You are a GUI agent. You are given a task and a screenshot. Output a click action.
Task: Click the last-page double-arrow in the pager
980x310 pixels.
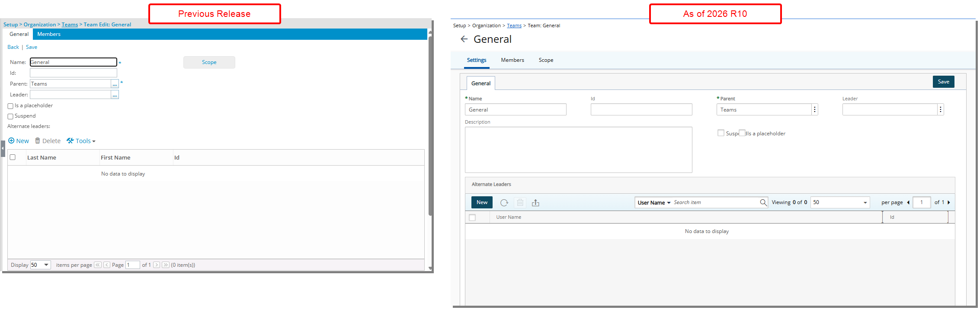pyautogui.click(x=166, y=265)
